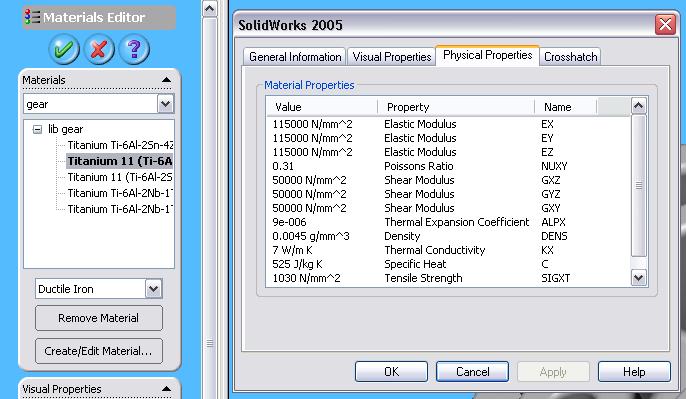The width and height of the screenshot is (686, 399).
Task: Select the first Titanium Ti-6Al-2Nb-1 item
Action: coord(120,193)
